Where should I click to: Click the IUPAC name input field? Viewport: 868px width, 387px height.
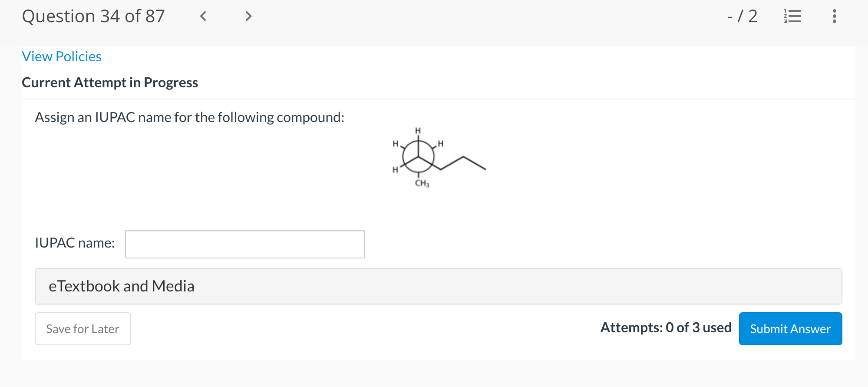[245, 244]
